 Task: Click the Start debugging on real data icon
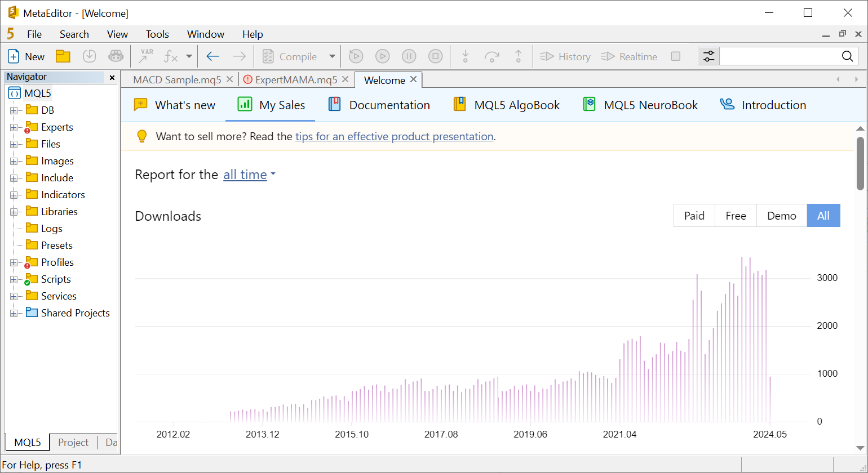click(x=382, y=56)
